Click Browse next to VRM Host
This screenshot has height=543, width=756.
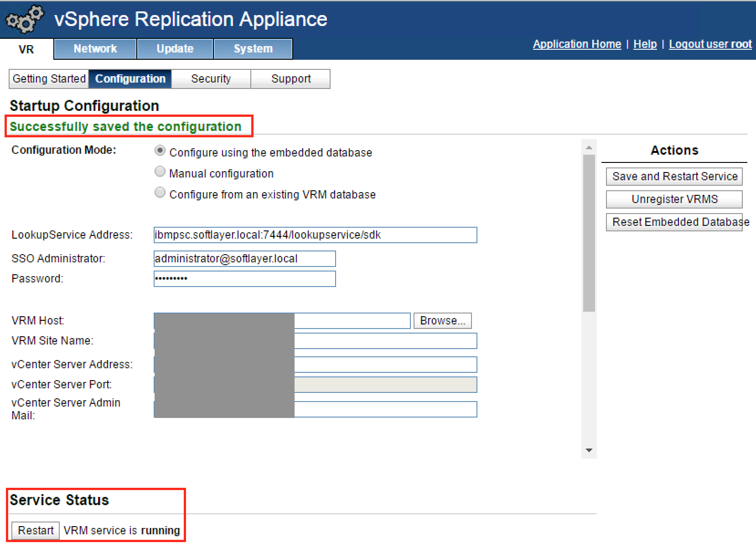(442, 320)
